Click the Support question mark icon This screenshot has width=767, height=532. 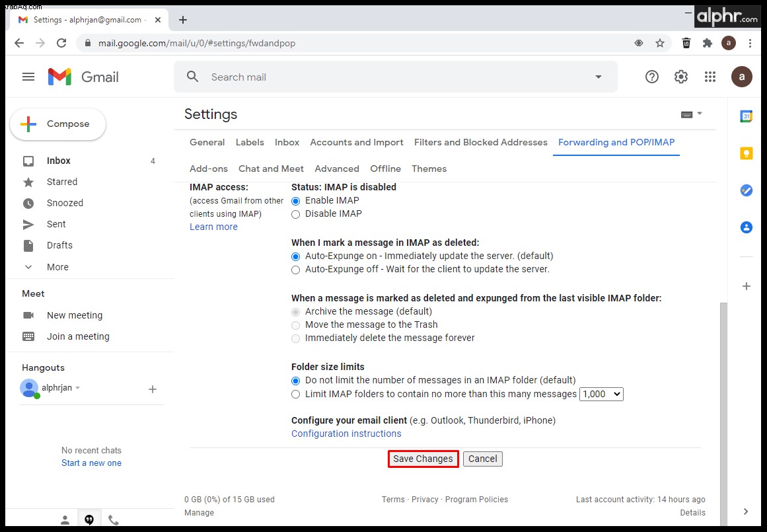(x=651, y=77)
